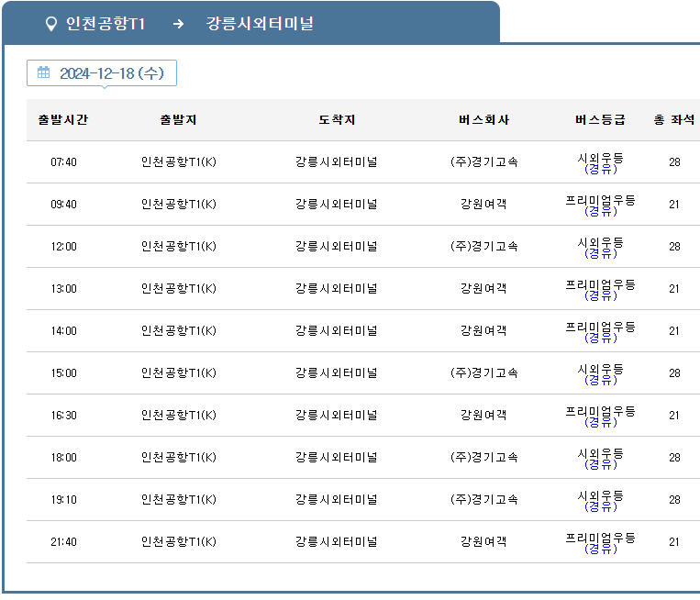Open the (경유) link in the 18:00 row

pyautogui.click(x=600, y=464)
